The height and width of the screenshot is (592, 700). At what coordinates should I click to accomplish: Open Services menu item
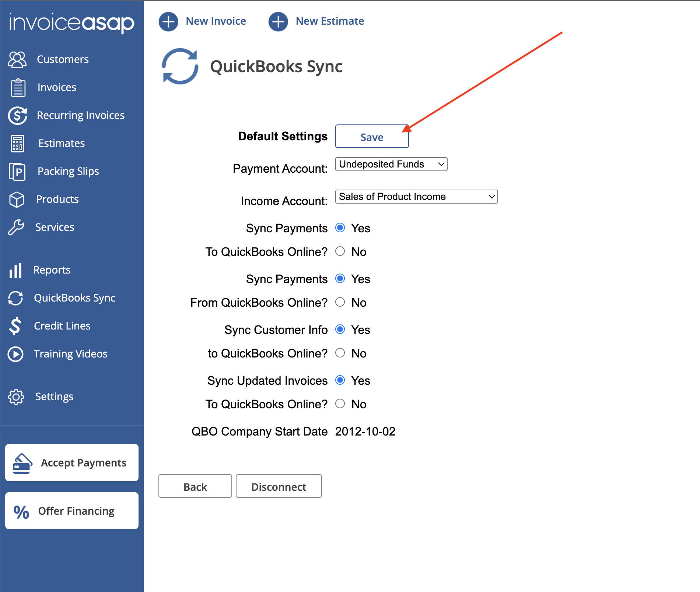(x=55, y=227)
